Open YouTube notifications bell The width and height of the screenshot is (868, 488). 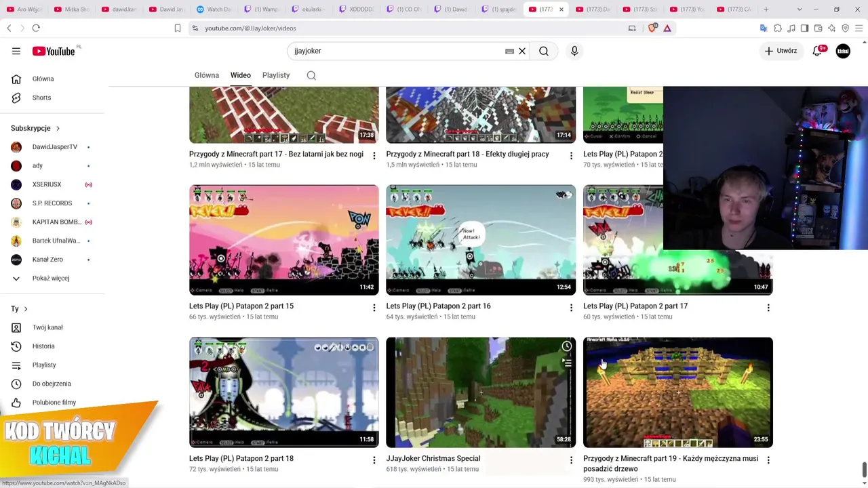[x=817, y=51]
